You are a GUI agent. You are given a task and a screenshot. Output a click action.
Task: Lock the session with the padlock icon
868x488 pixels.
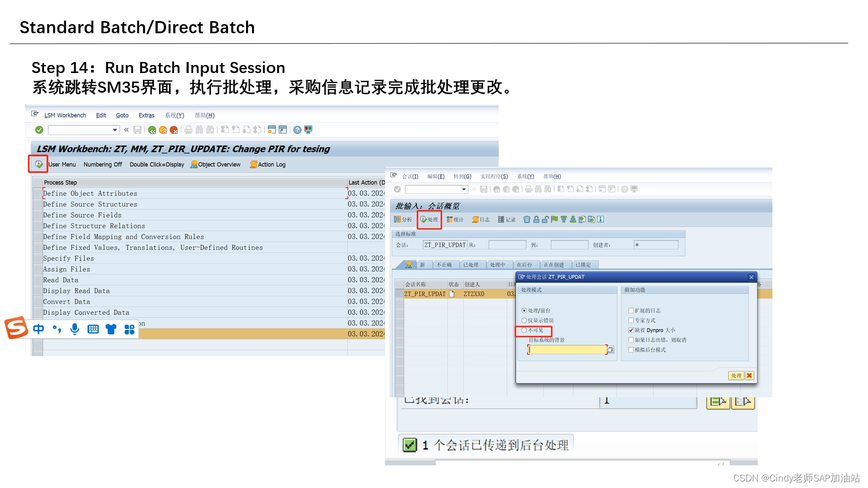point(536,220)
